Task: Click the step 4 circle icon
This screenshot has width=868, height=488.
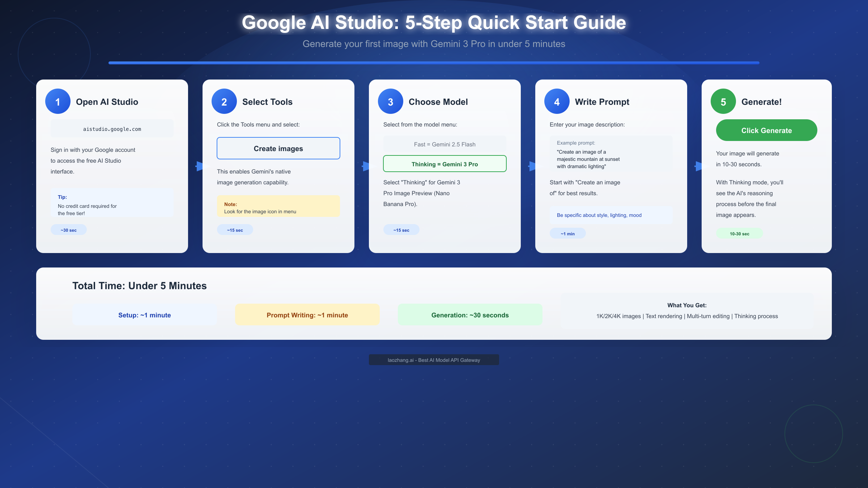Action: 557,101
